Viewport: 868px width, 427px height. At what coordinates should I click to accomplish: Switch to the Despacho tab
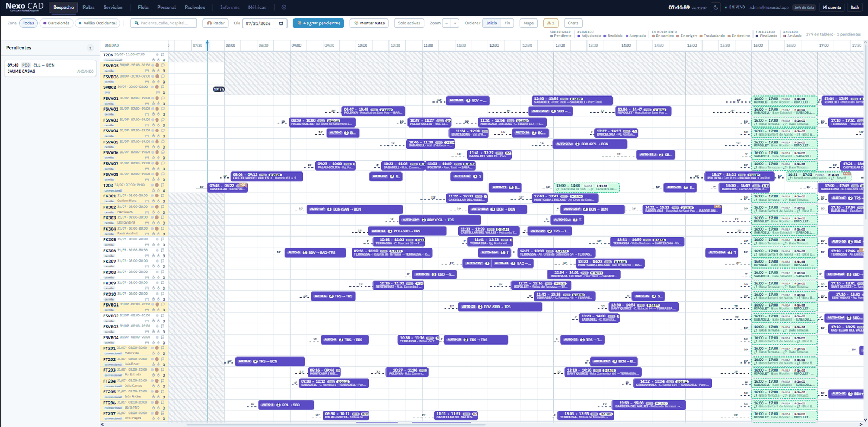(x=63, y=8)
